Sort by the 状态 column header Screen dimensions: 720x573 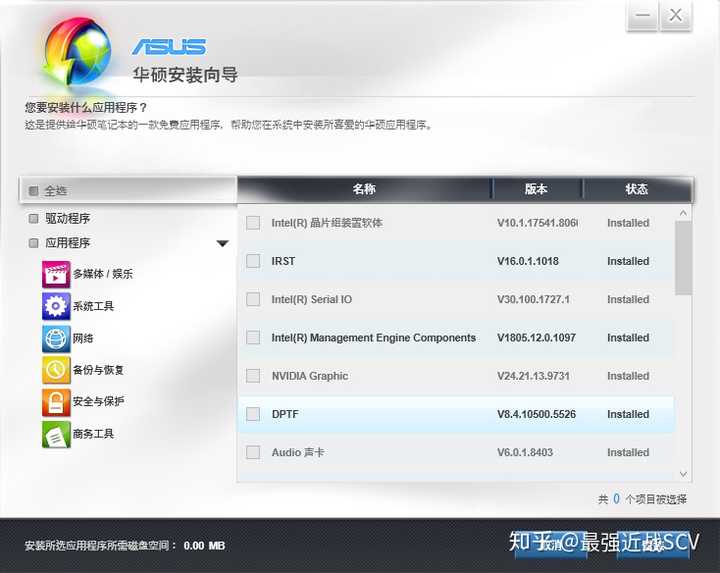click(637, 189)
